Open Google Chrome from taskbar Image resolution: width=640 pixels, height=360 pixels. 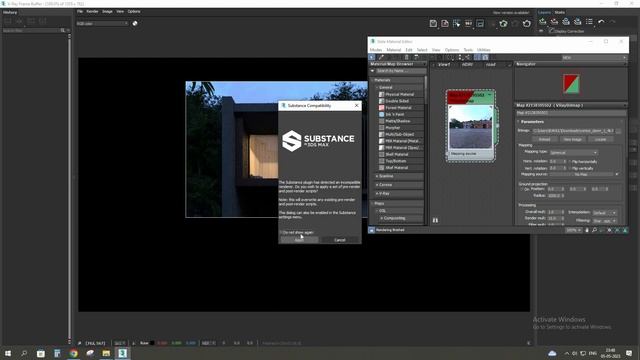(x=73, y=353)
